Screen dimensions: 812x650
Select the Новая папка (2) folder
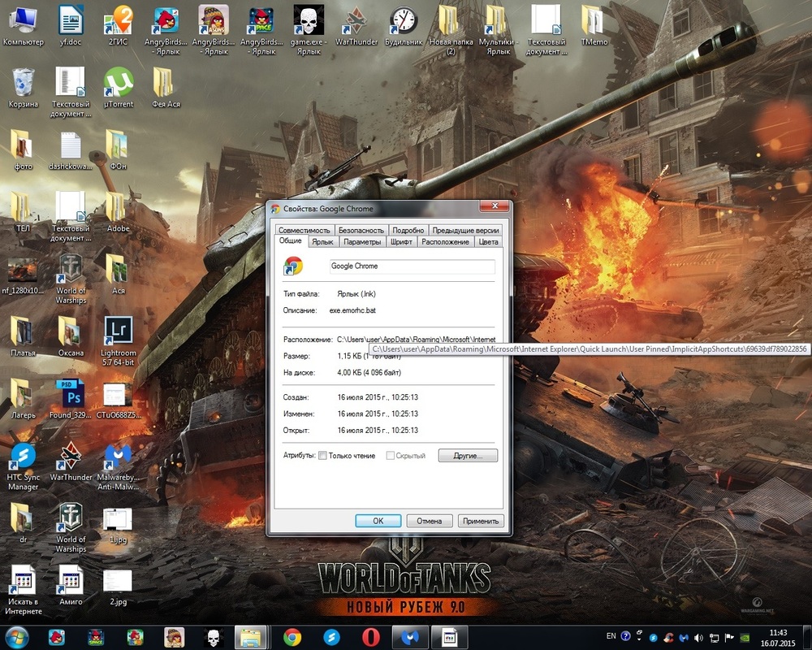451,29
